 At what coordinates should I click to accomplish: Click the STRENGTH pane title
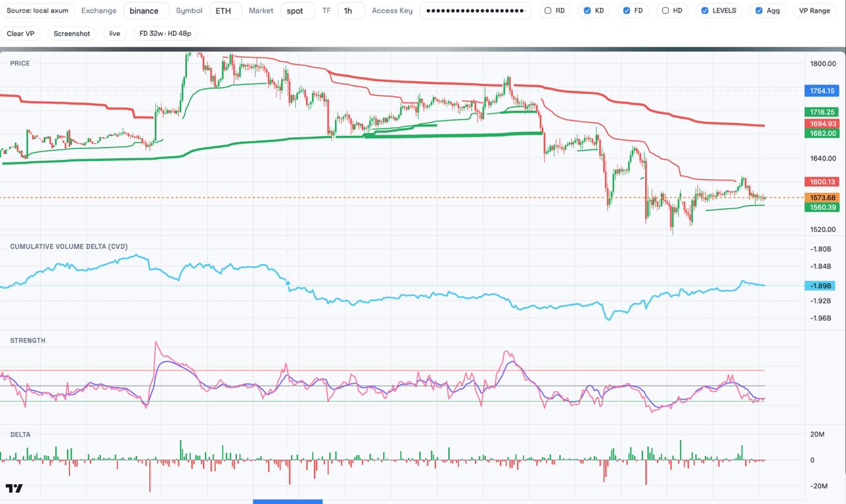28,340
